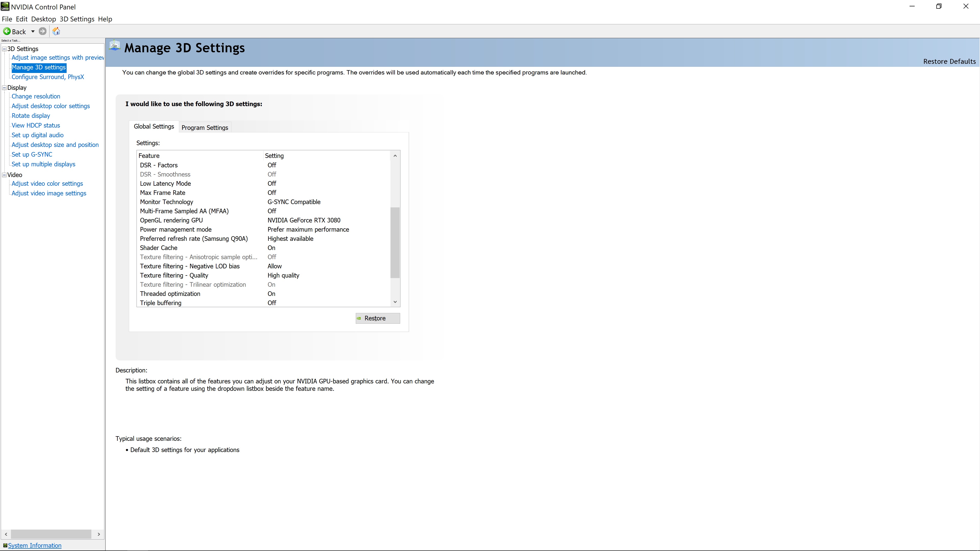This screenshot has height=551, width=980.
Task: Switch to the Program Settings tab
Action: pos(205,128)
